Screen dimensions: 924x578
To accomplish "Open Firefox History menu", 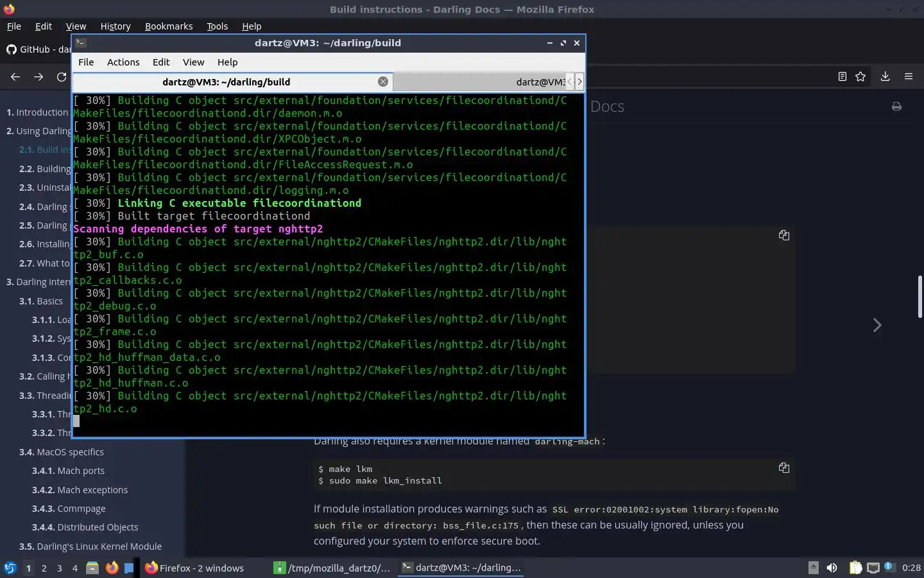I will tap(116, 26).
